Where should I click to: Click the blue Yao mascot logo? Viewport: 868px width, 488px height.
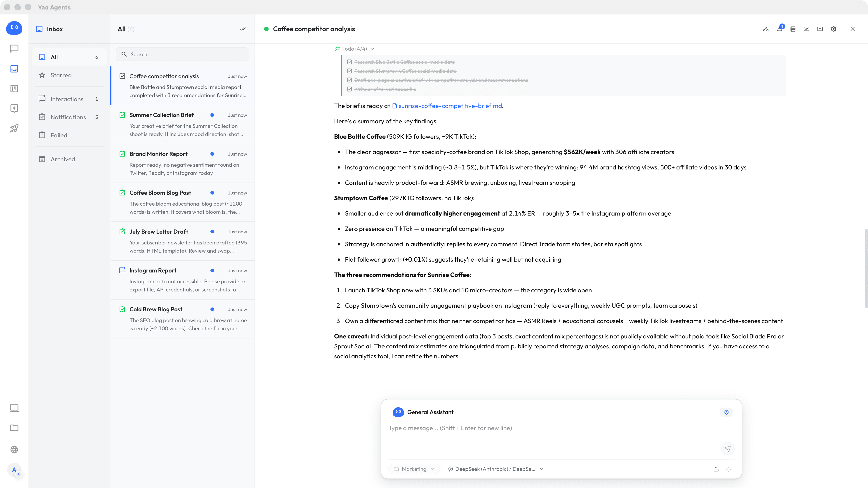[x=14, y=28]
